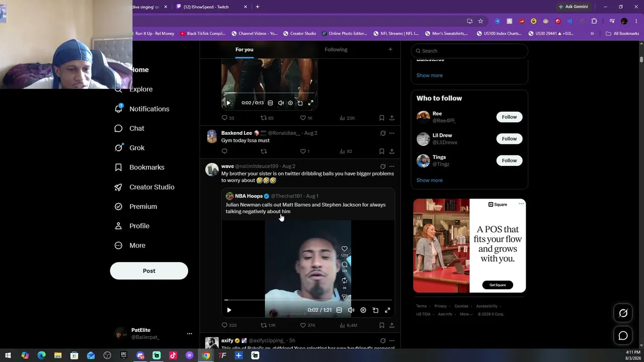The width and height of the screenshot is (644, 362).
Task: Open the Square ad options menu
Action: [521, 204]
